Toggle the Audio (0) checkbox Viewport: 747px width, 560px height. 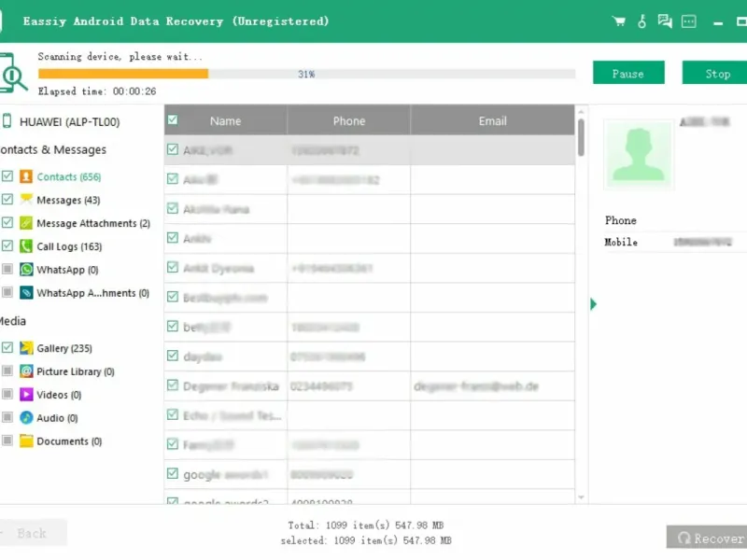pos(7,417)
